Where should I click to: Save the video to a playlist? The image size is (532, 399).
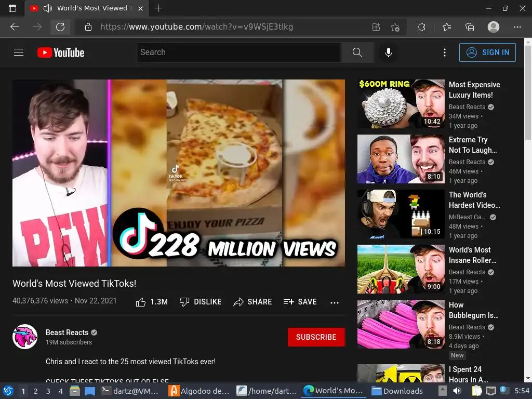click(x=300, y=302)
